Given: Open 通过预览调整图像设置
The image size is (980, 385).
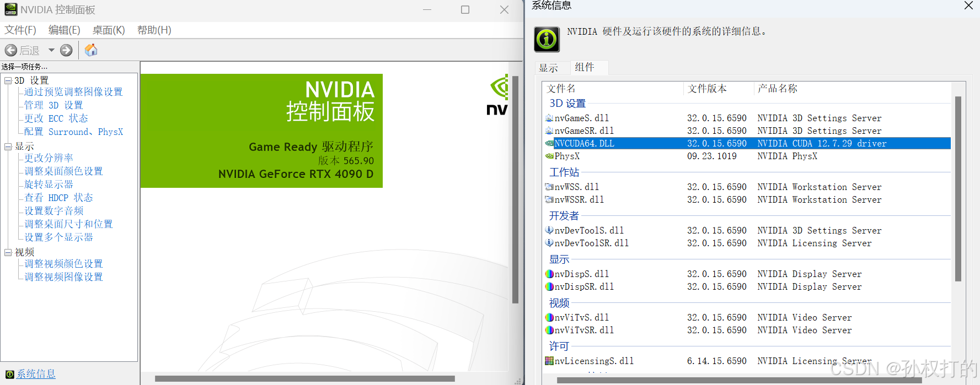Looking at the screenshot, I should coord(73,92).
